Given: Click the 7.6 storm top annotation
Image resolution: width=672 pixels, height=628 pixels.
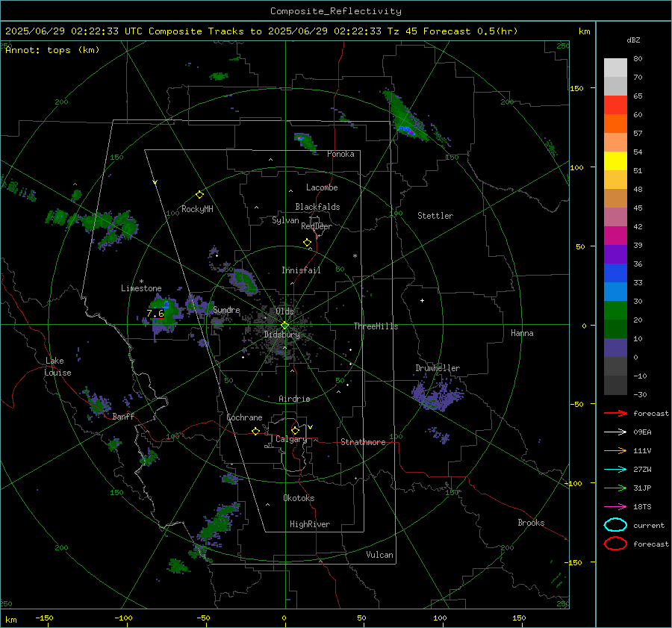Looking at the screenshot, I should 155,314.
